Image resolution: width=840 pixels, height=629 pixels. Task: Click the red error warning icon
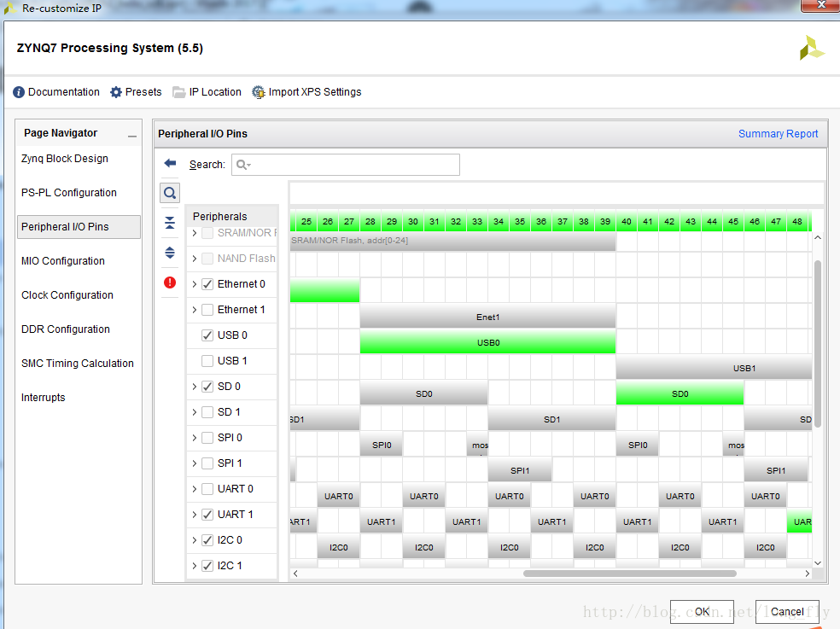point(170,282)
